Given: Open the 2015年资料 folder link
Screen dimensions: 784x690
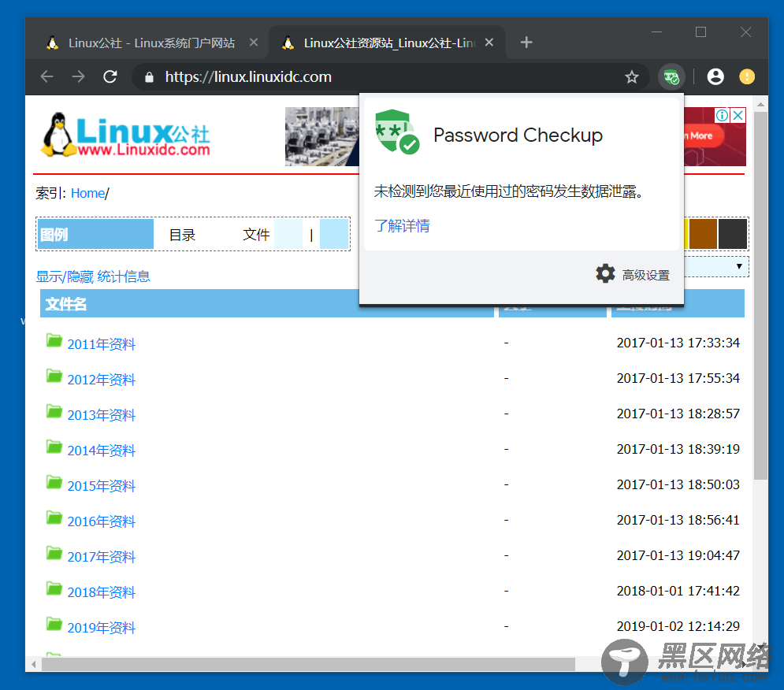Looking at the screenshot, I should click(x=102, y=486).
